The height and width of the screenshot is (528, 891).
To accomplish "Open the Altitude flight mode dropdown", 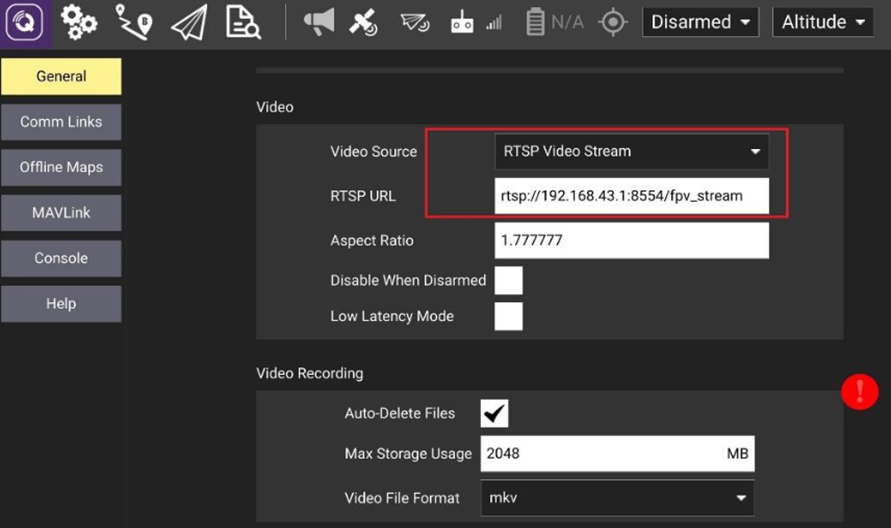I will [823, 22].
